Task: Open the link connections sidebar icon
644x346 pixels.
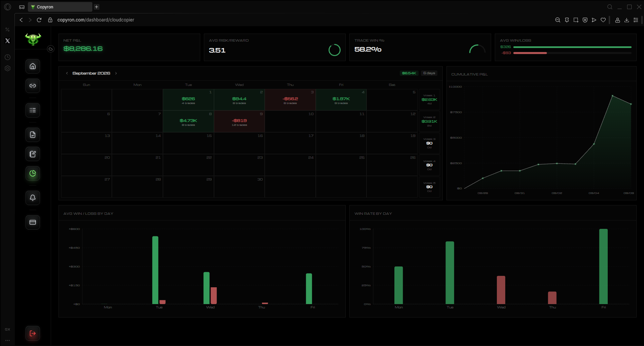Action: coord(33,86)
